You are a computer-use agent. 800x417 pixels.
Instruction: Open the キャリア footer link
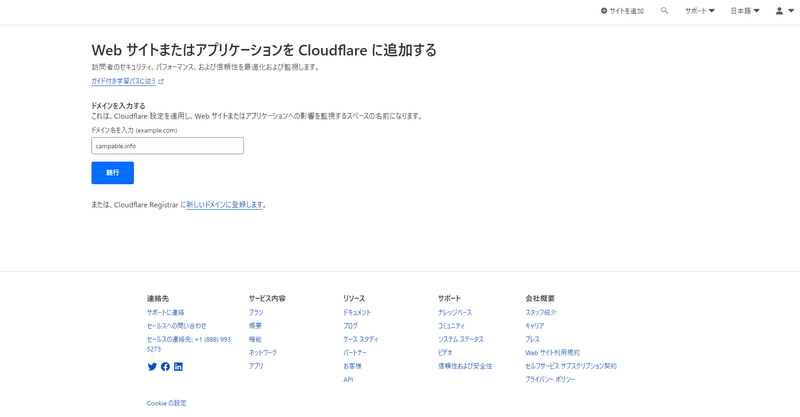click(x=535, y=326)
